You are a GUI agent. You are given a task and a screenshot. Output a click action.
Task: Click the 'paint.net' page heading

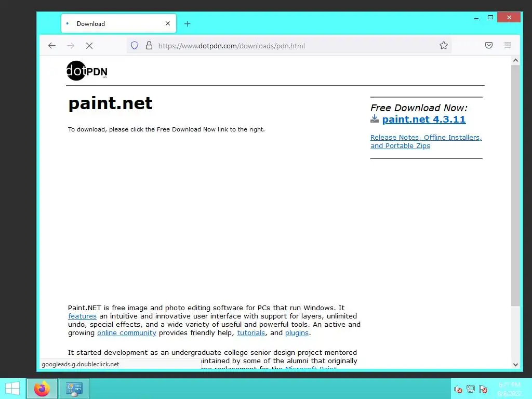pos(110,103)
